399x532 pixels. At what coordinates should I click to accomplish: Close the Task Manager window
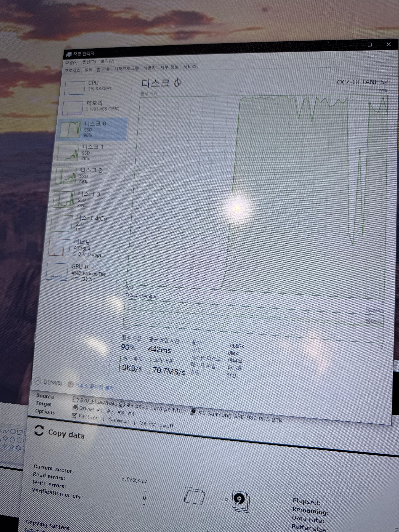pyautogui.click(x=388, y=44)
